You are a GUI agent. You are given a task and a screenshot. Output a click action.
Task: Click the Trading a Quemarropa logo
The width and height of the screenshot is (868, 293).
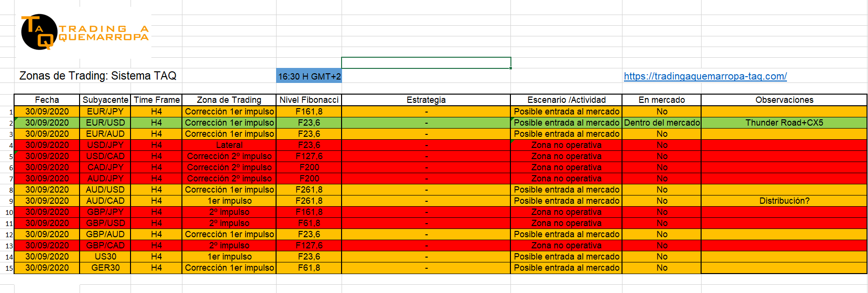[x=83, y=32]
